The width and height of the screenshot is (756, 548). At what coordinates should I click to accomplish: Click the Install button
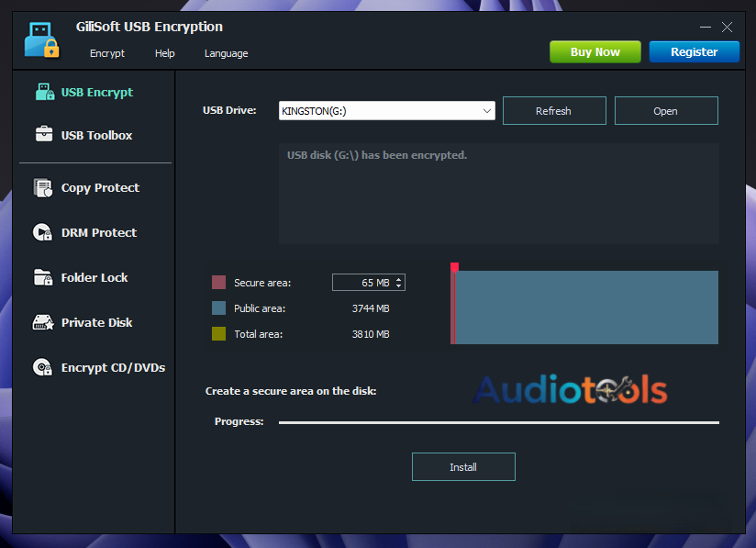463,467
